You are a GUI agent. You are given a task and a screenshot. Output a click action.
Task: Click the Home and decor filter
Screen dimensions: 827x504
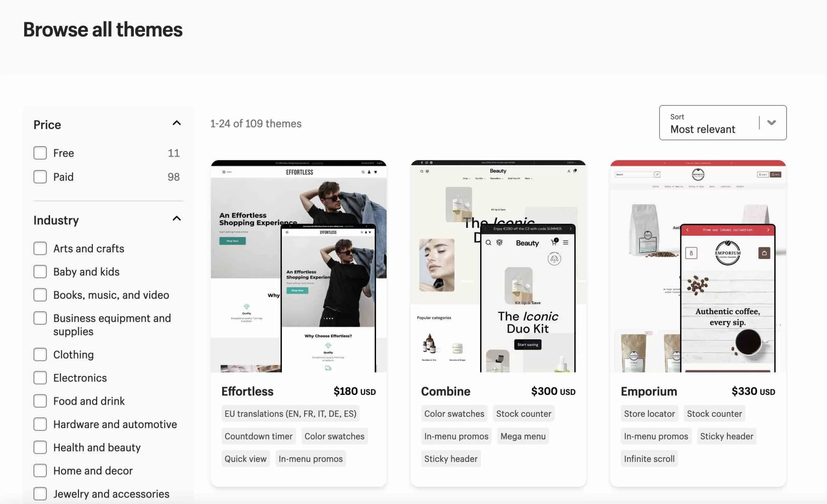40,471
